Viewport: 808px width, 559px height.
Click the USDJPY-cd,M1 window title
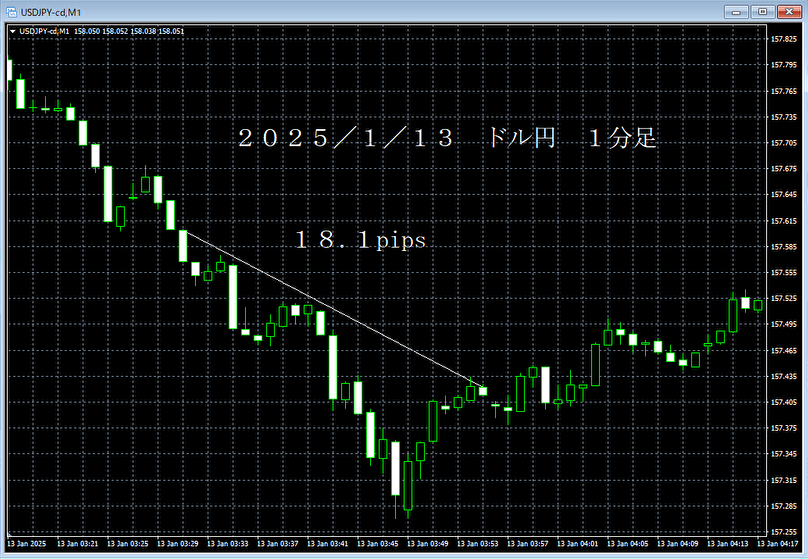51,12
